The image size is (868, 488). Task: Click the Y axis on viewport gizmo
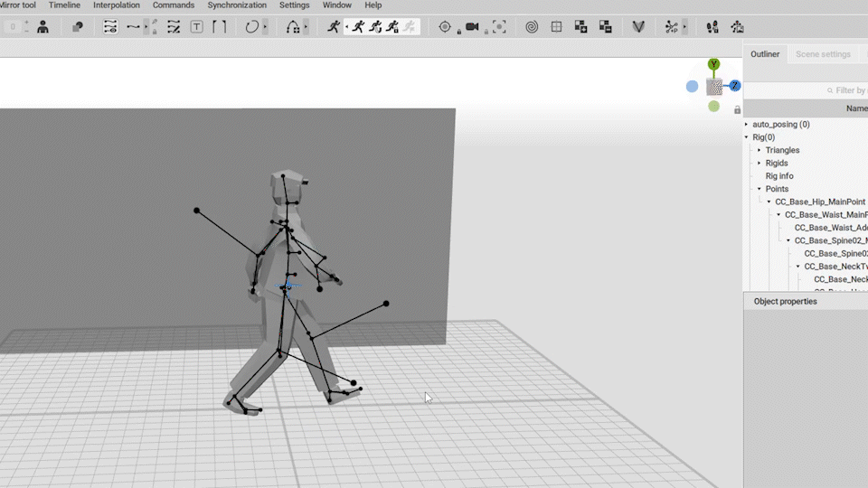click(713, 64)
